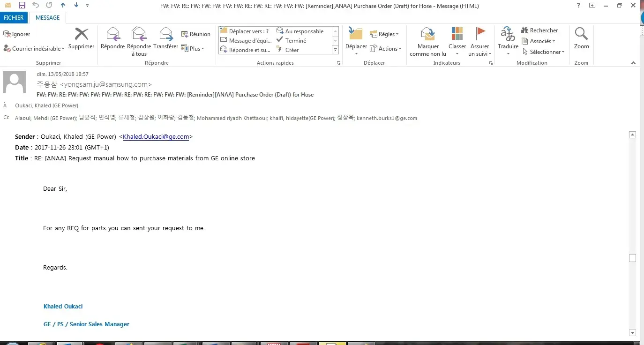
Task: Delete the message with Supprimer
Action: tap(82, 38)
